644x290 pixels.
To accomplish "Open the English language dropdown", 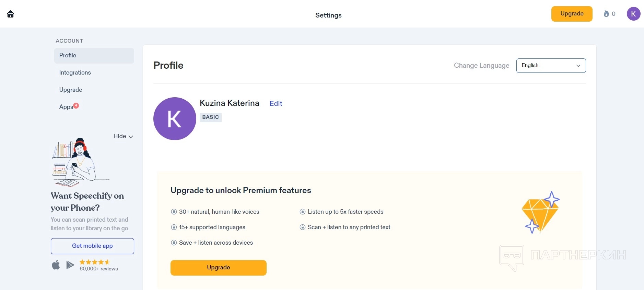I will click(x=551, y=66).
